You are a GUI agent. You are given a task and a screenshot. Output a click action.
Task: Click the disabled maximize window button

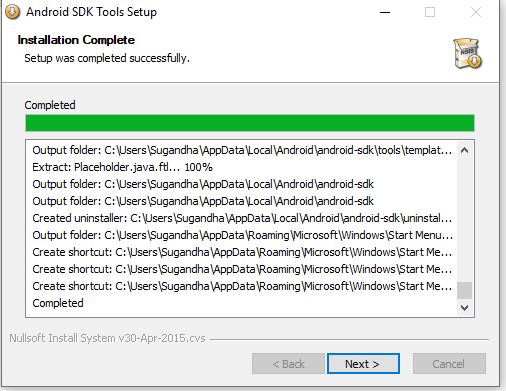pos(430,12)
